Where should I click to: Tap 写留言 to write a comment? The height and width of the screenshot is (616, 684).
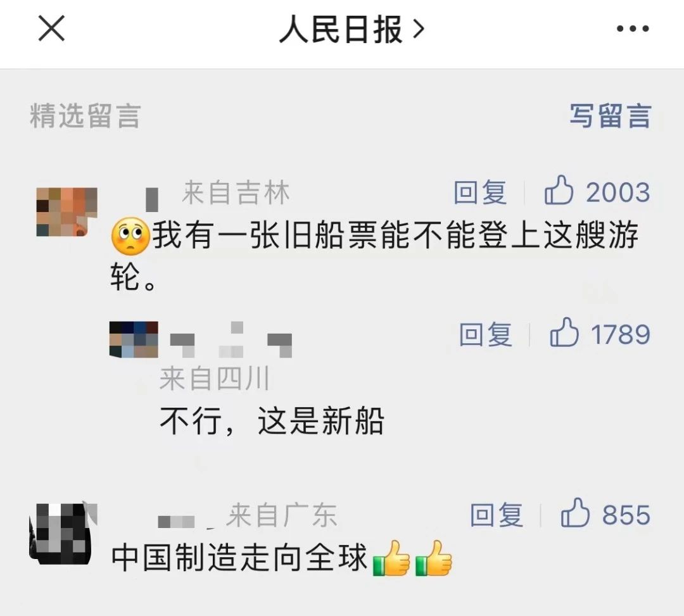click(611, 116)
